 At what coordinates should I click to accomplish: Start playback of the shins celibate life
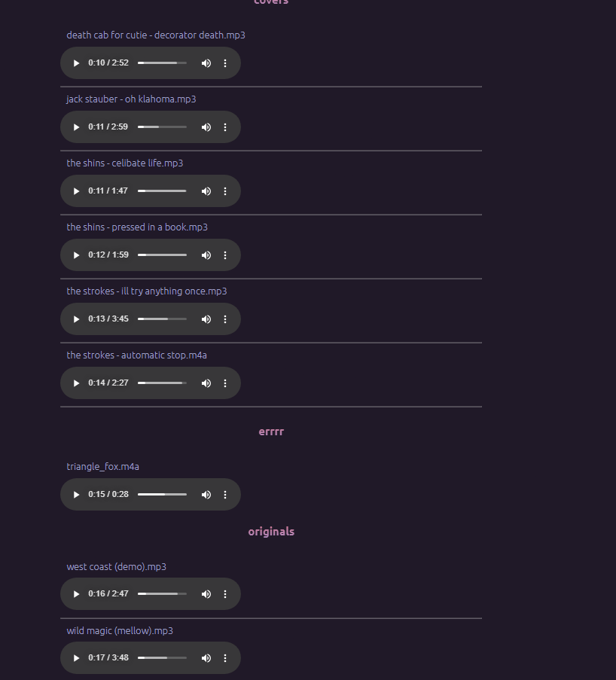[76, 191]
